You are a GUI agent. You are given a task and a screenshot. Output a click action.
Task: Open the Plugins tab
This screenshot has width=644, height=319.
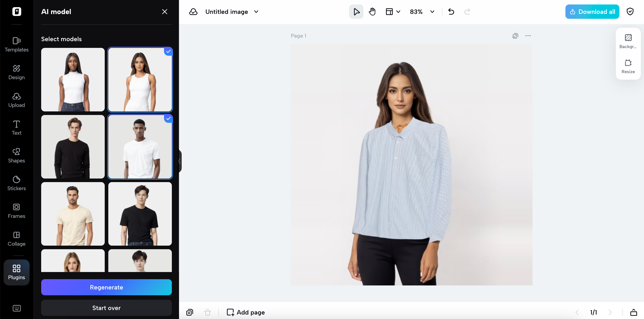coord(17,272)
